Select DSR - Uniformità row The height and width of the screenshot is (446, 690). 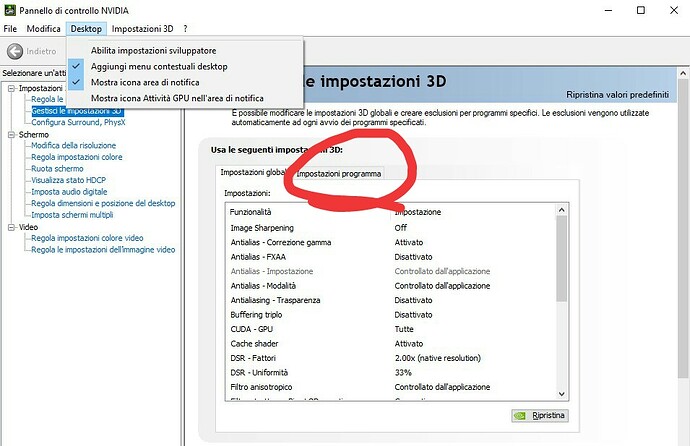pyautogui.click(x=391, y=373)
